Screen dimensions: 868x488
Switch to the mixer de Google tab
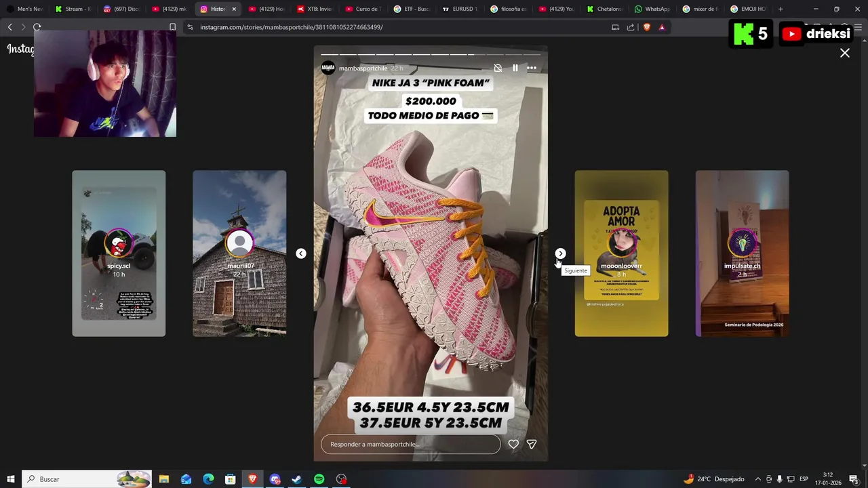click(701, 9)
